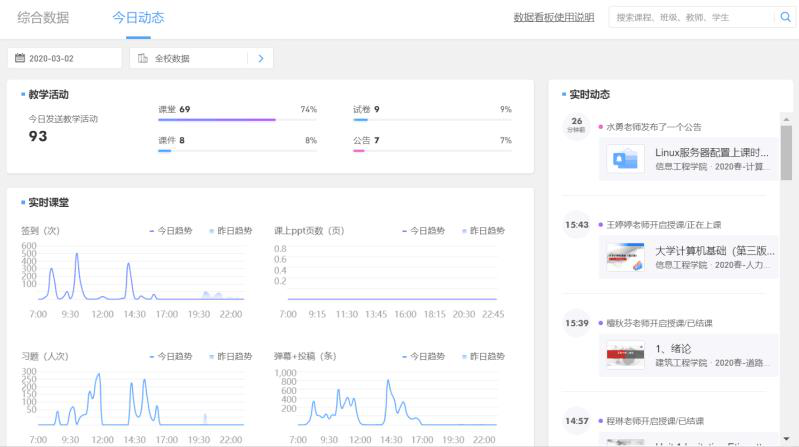
Task: Toggle 今日趋势 legend in 弹幕+投稿 chart
Action: 423,356
